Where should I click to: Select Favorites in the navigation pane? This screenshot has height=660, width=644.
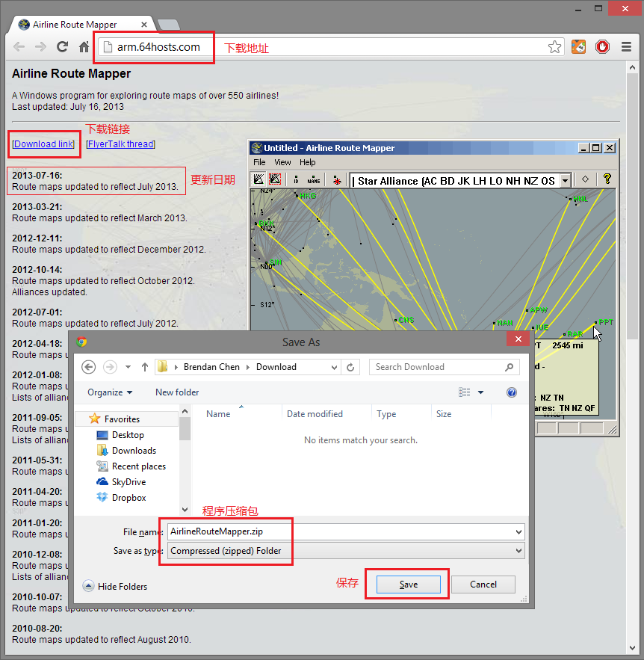[122, 419]
